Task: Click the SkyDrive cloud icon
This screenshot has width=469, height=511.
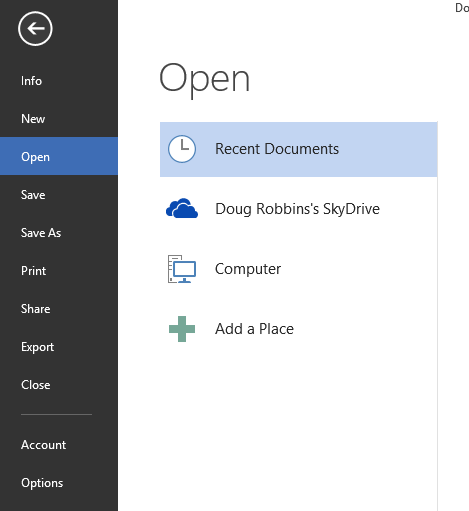Action: (x=182, y=208)
